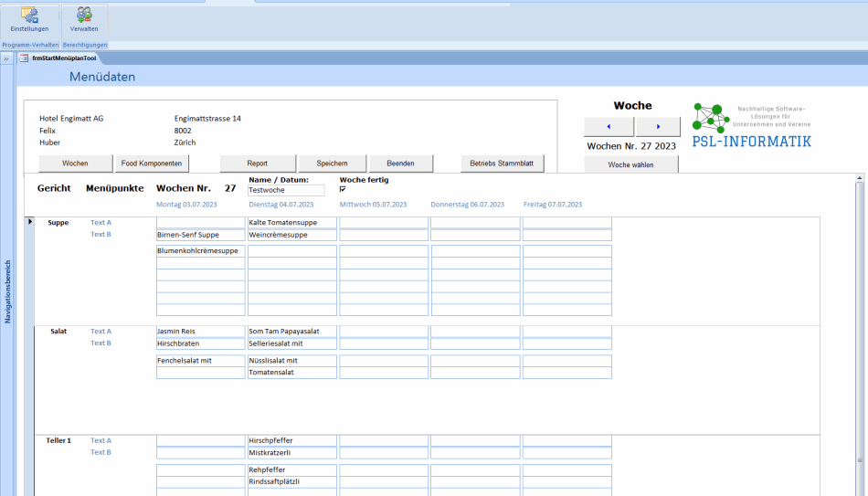The width and height of the screenshot is (868, 496).
Task: Click the Blumenkohlcrèmesuppe cell
Action: (x=200, y=251)
